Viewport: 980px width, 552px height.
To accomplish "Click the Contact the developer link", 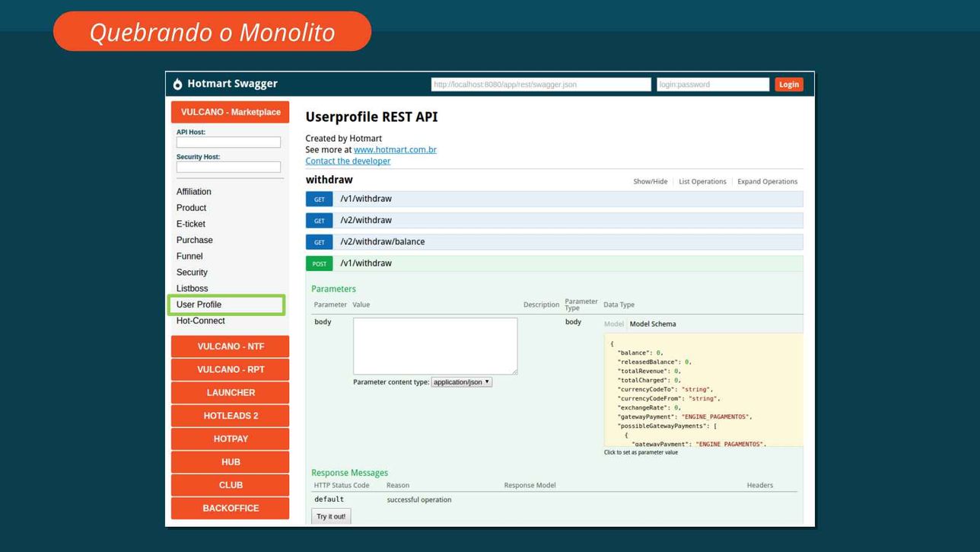I will click(x=348, y=161).
